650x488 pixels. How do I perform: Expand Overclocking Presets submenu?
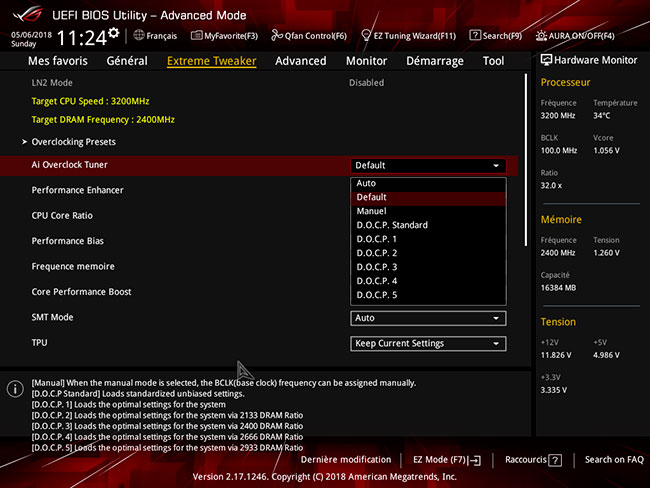[x=73, y=142]
